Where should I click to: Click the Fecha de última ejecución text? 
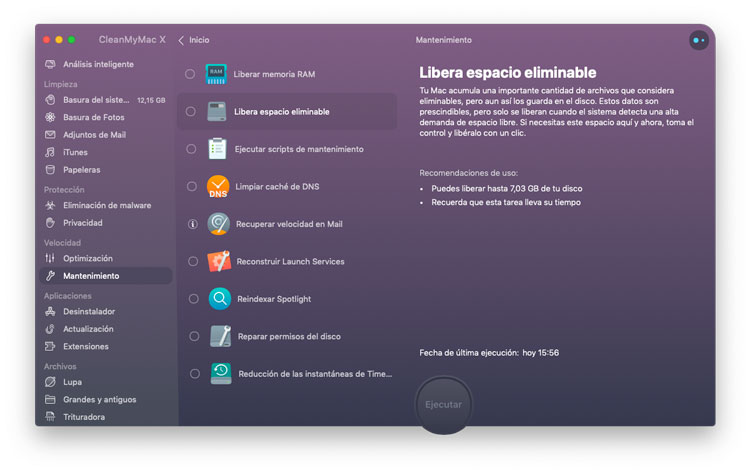click(x=489, y=353)
